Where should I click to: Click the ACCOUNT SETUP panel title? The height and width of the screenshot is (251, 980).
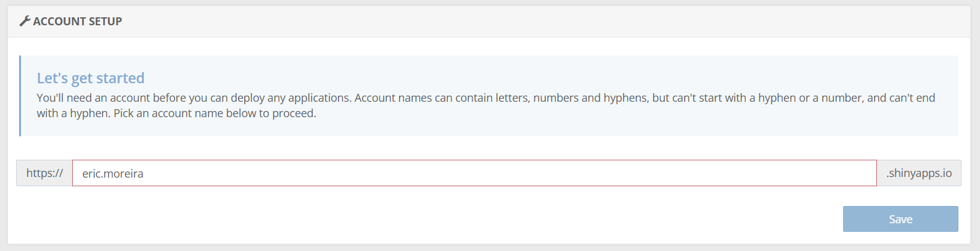click(77, 21)
